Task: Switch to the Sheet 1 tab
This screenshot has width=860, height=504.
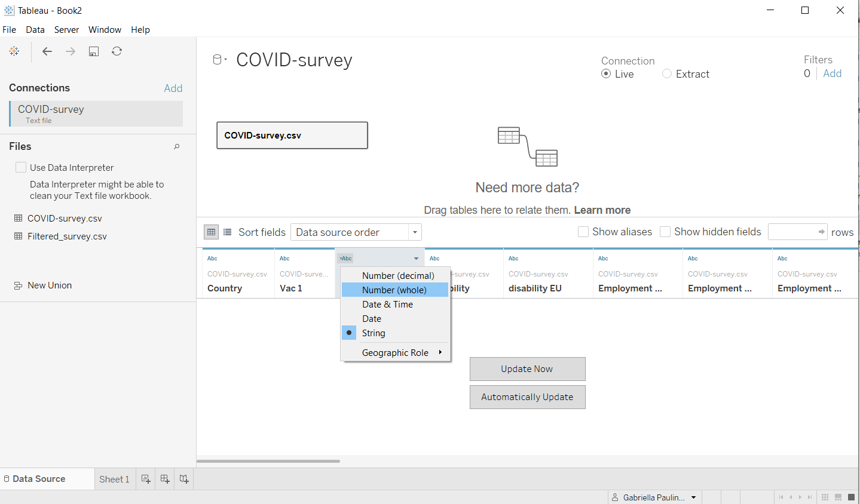Action: pos(114,478)
